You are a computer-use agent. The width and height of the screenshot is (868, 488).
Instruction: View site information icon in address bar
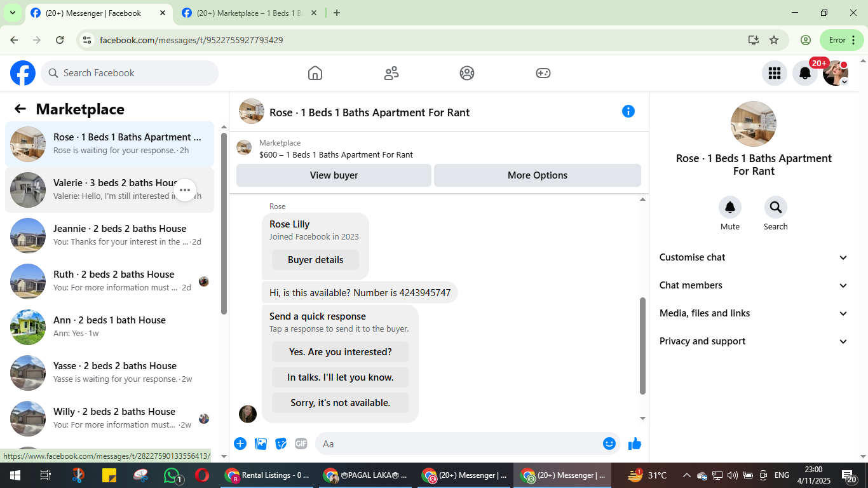88,40
